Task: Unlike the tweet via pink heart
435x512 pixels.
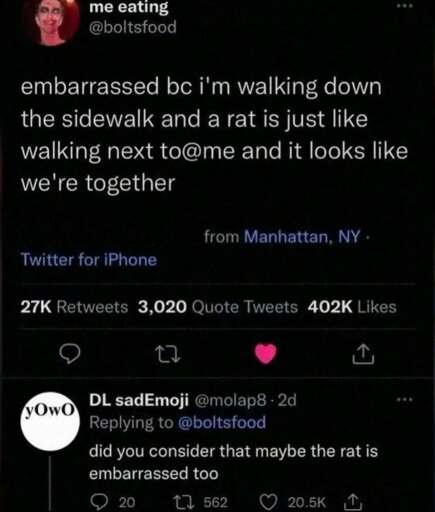Action: 266,354
